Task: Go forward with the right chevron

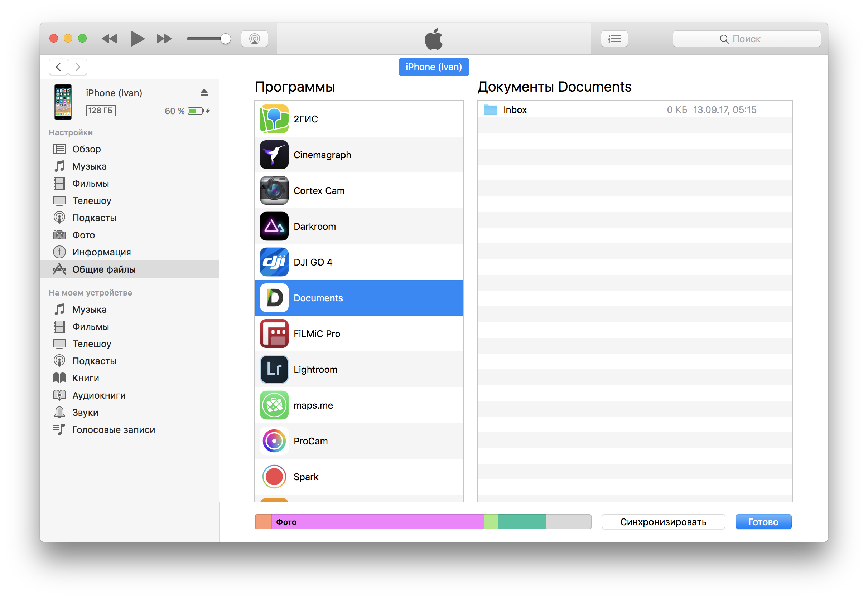Action: pyautogui.click(x=78, y=67)
